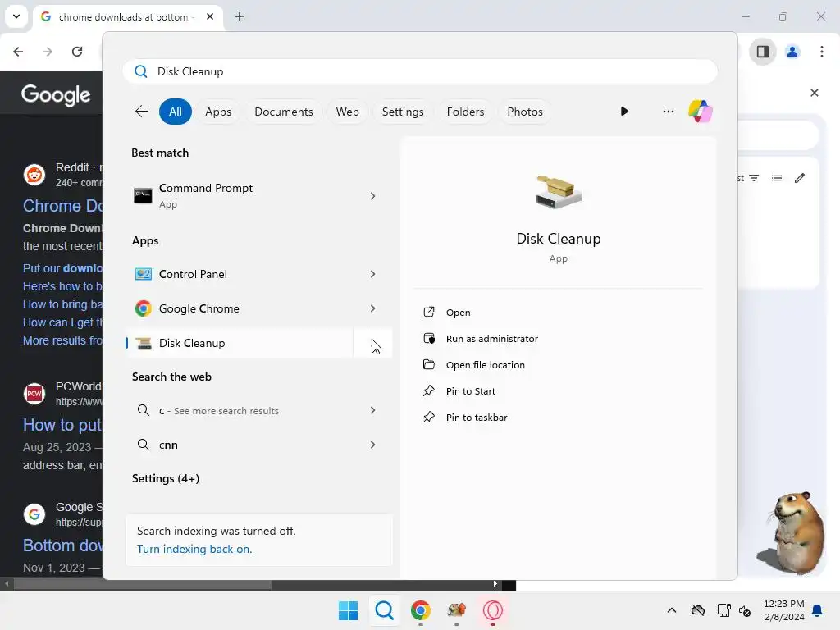Click the cloud sync tray icon
Viewport: 840px width, 630px height.
[x=697, y=610]
